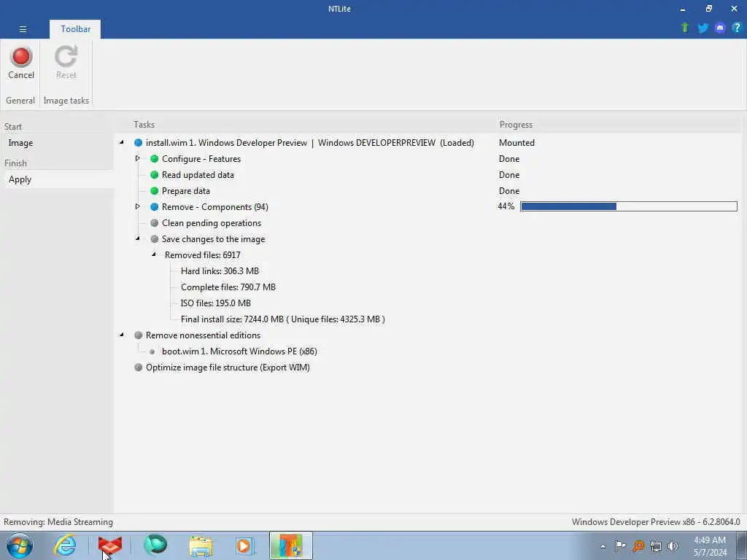Click green status dot of Prepare data
The width and height of the screenshot is (747, 560).
[155, 191]
